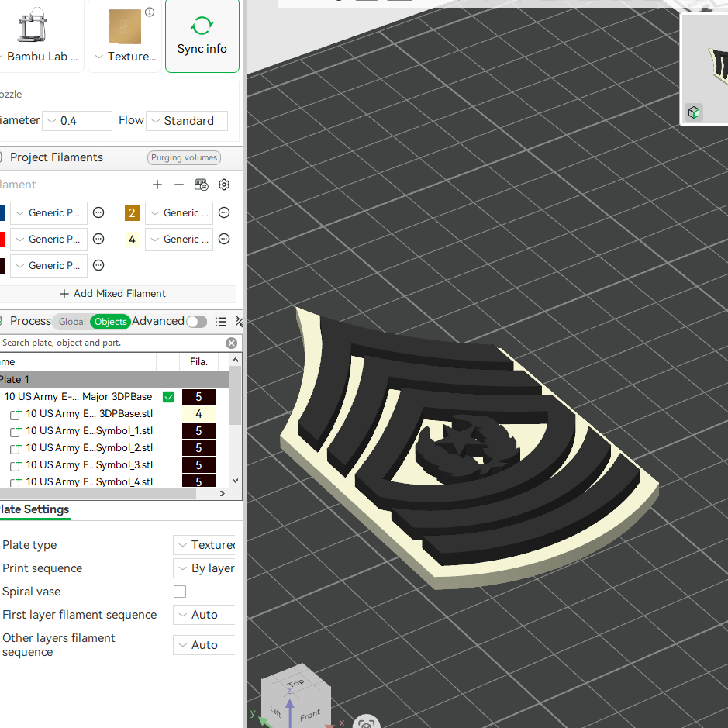The image size is (728, 728).
Task: Select the Plate 1 row
Action: tap(114, 380)
